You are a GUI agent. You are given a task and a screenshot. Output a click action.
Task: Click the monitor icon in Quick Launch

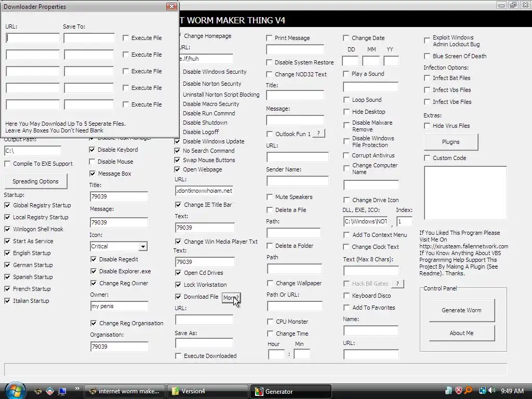(x=62, y=391)
